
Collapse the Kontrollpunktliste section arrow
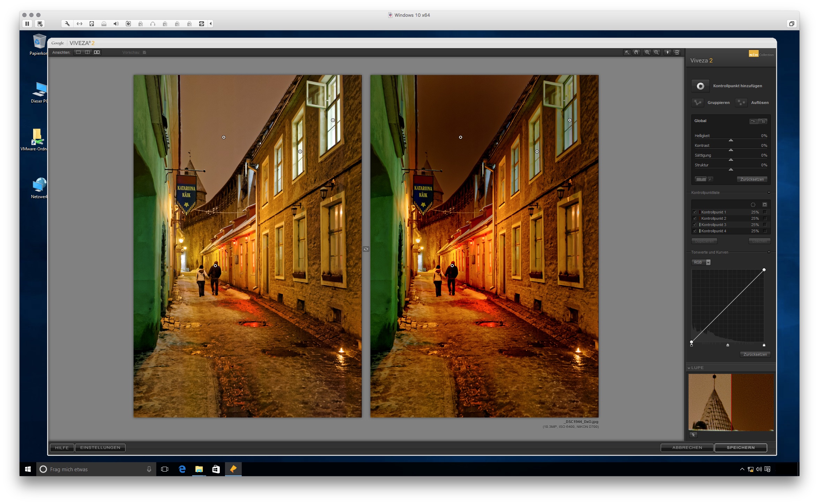[x=769, y=193]
